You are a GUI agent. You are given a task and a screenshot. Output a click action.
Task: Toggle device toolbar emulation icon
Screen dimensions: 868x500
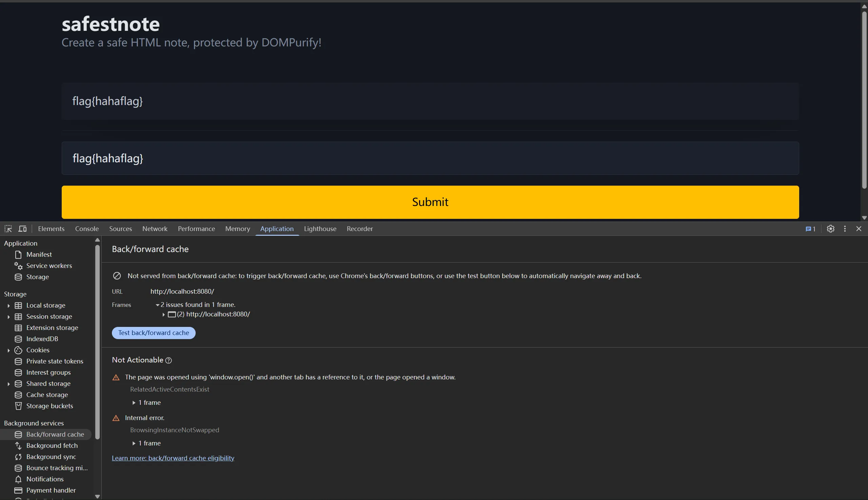click(x=22, y=229)
